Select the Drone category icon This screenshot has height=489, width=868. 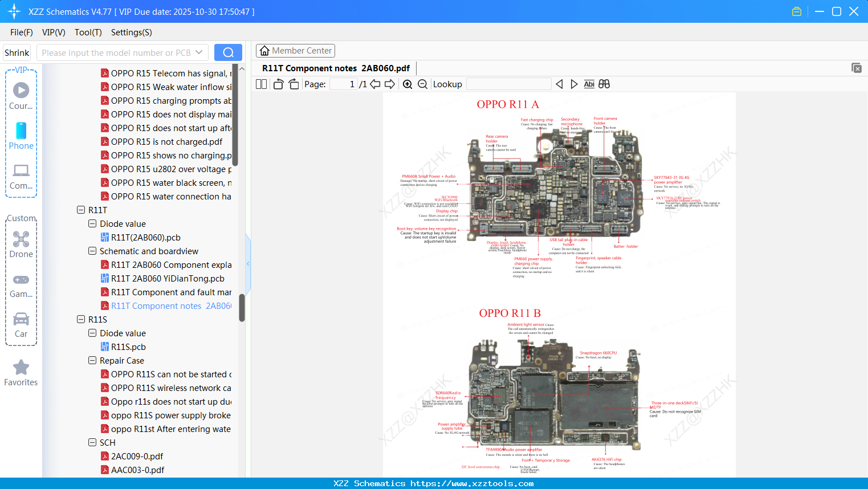(21, 239)
